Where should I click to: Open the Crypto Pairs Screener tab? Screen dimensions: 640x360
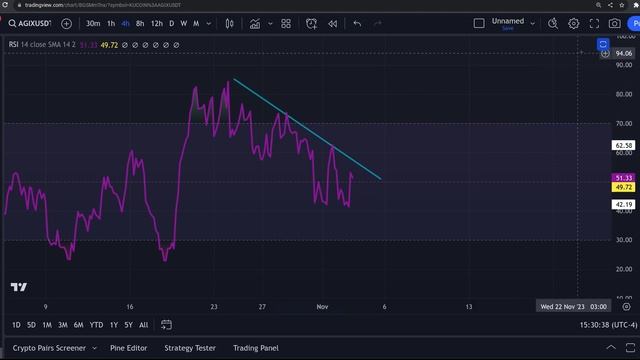coord(49,348)
